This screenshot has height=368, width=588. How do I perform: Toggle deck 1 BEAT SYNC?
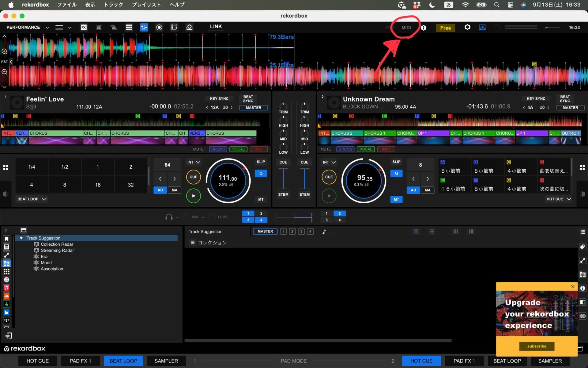click(x=248, y=99)
